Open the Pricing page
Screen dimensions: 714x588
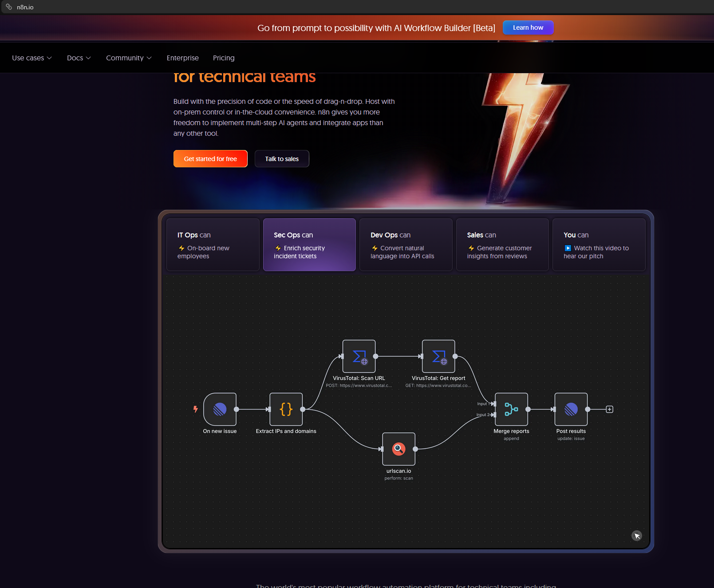pos(224,58)
